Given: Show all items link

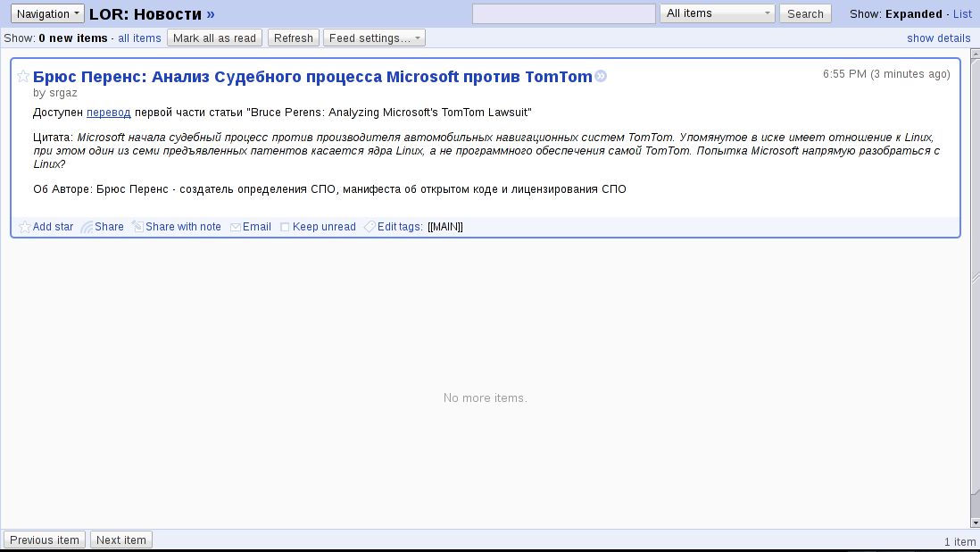Looking at the screenshot, I should pos(139,38).
